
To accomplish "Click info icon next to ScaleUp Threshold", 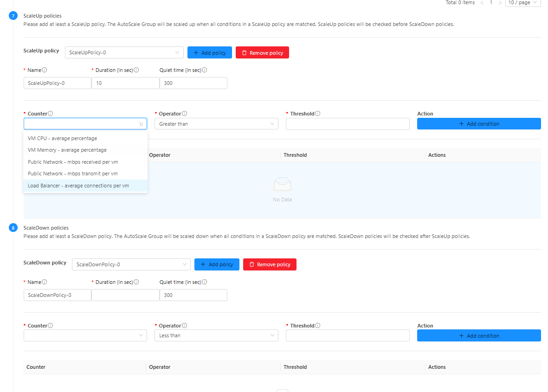I will click(x=318, y=114).
